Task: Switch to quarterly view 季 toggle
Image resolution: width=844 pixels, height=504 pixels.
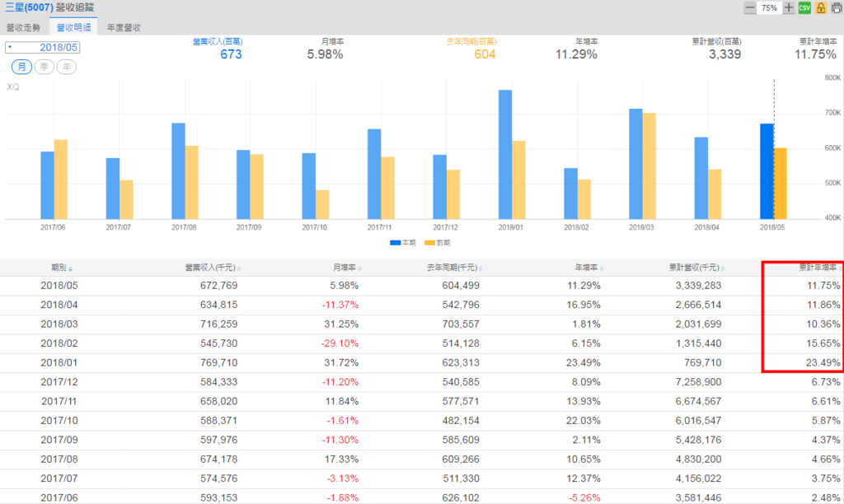Action: click(x=45, y=67)
